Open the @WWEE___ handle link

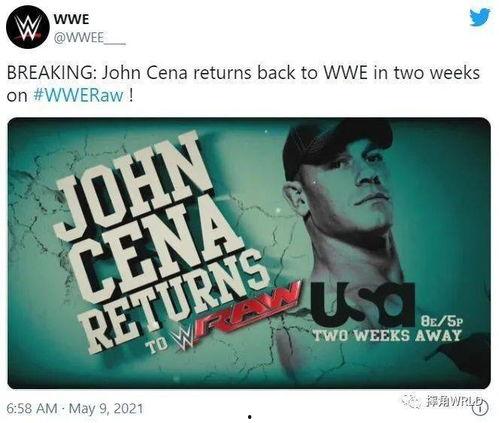[89, 38]
